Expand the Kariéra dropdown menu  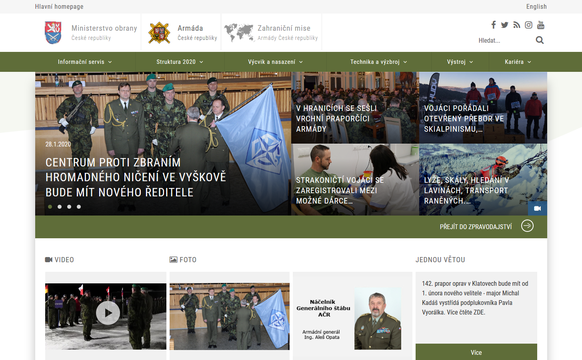518,62
